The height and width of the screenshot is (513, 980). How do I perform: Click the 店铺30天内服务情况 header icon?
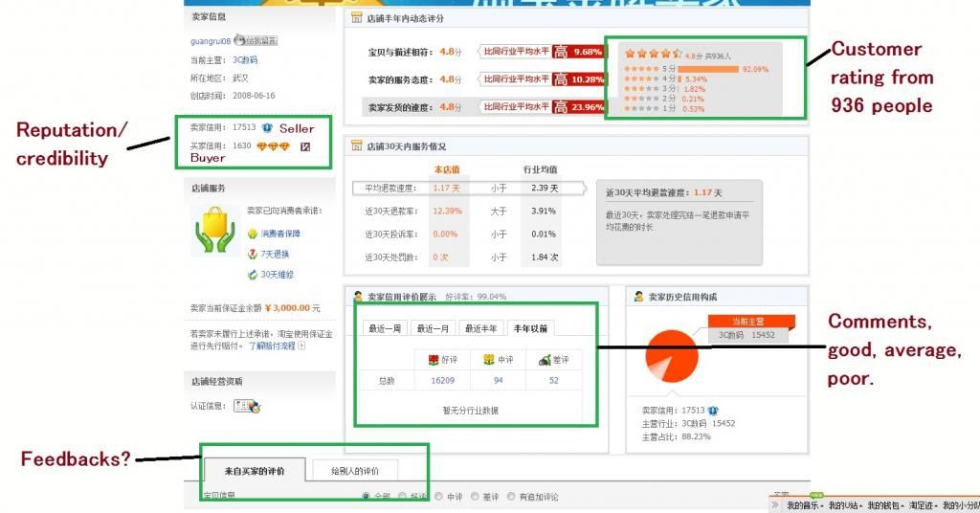coord(356,145)
